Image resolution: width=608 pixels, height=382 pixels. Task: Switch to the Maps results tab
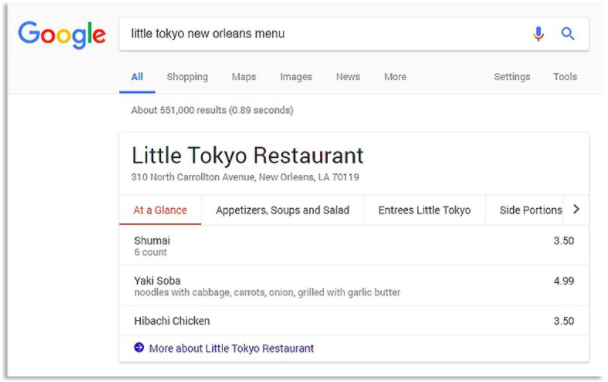point(244,77)
